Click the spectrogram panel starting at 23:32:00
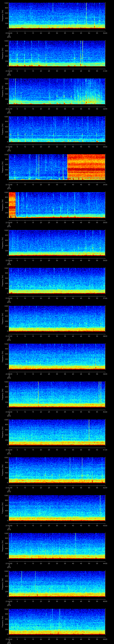The width and height of the screenshot is (114, 644). tap(57, 129)
